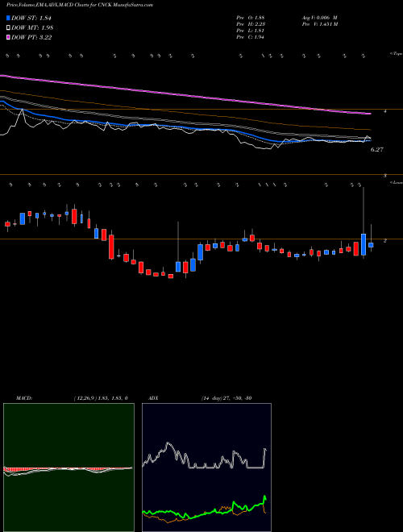Click the '<Tops' marker row label
This screenshot has height=532, width=403.
[x=396, y=54]
